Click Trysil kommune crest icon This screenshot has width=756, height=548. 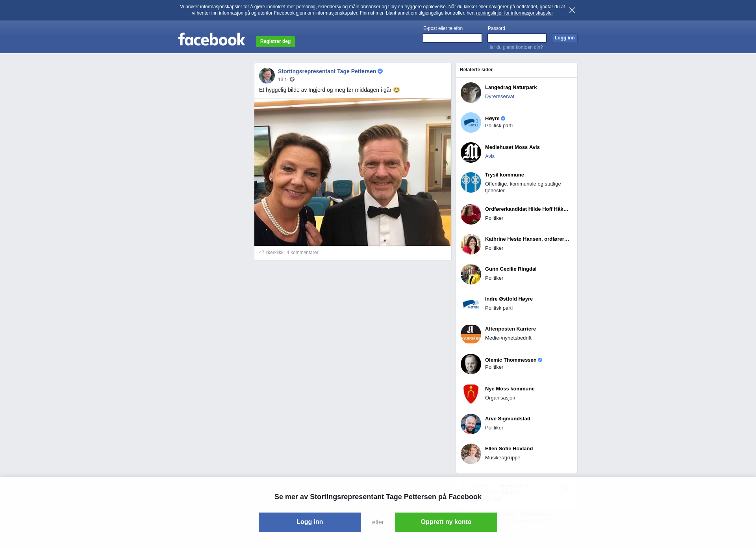[471, 182]
